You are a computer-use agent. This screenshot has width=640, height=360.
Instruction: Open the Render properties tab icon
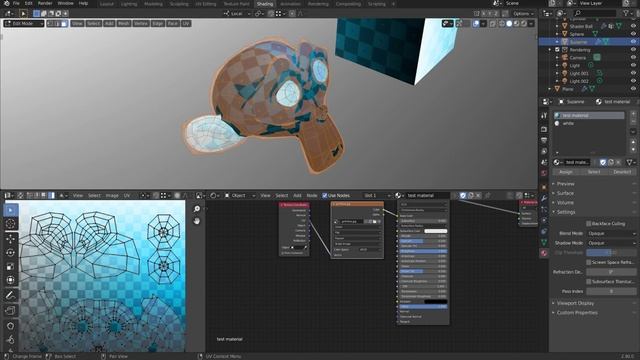(544, 129)
